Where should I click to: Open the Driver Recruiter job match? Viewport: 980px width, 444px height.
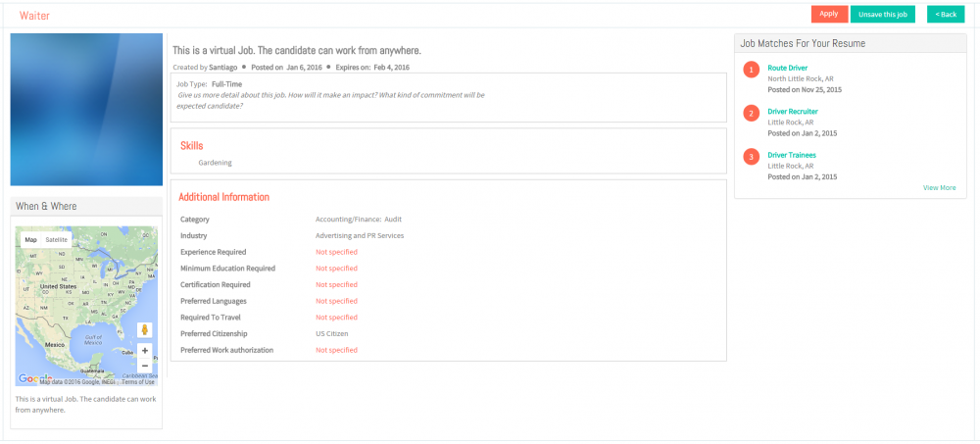tap(793, 112)
